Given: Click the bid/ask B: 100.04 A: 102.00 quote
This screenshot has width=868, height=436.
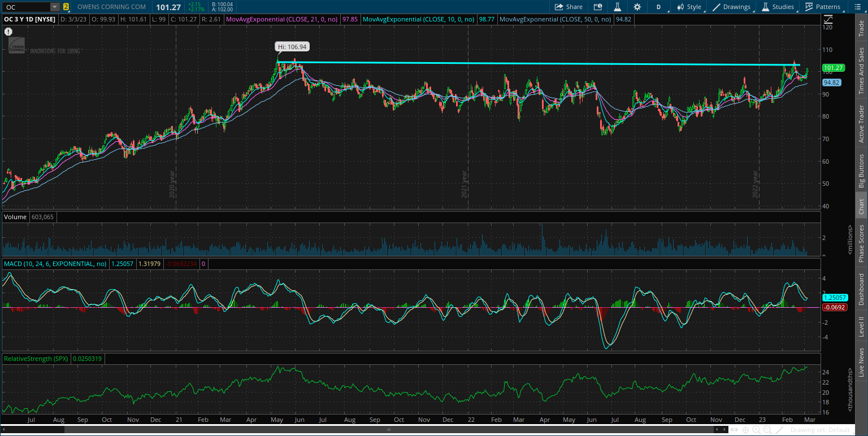Looking at the screenshot, I should click(222, 7).
